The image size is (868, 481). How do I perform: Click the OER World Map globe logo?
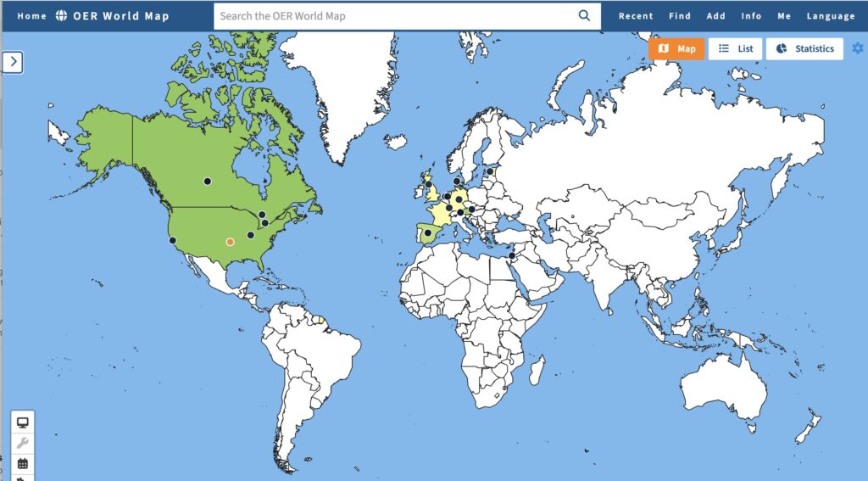(x=61, y=15)
